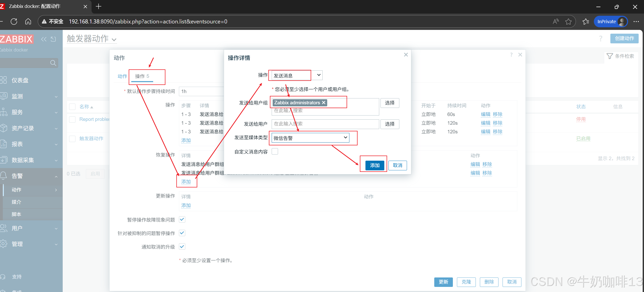Remove Zabbix administrators tag with X

[x=324, y=103]
